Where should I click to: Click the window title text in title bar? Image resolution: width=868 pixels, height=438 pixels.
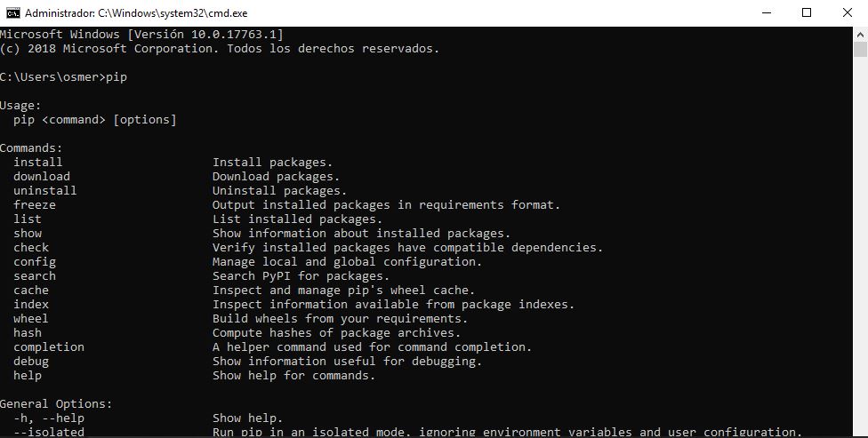tap(136, 12)
